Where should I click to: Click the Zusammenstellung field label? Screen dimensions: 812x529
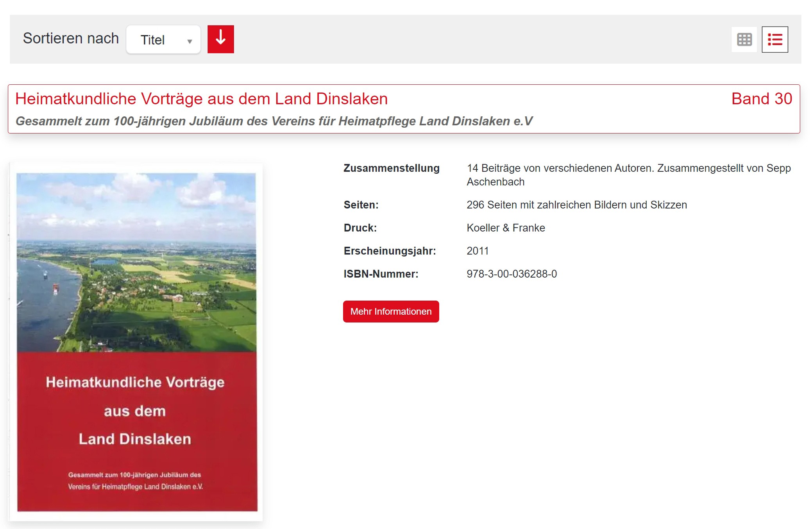coord(391,168)
